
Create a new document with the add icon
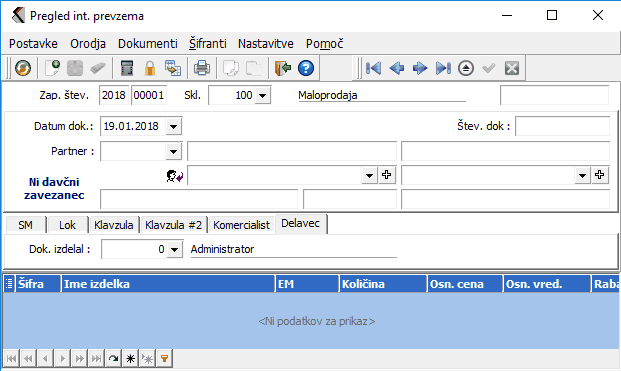[x=52, y=68]
